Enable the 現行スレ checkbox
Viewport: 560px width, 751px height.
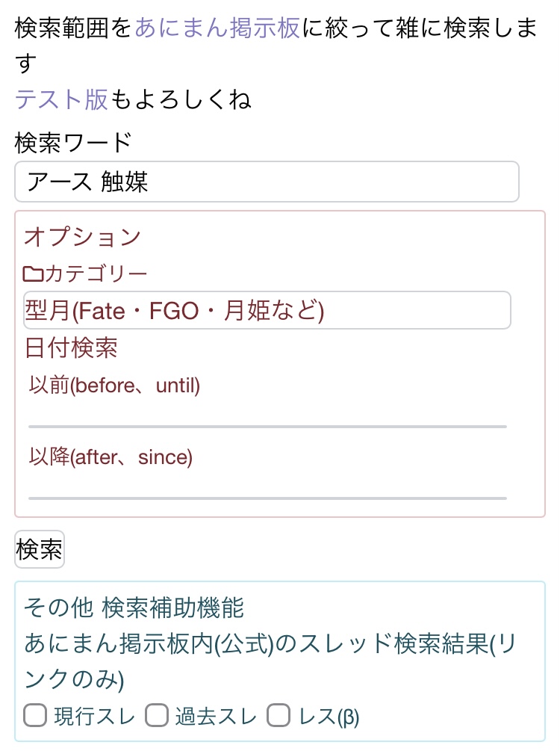point(35,717)
